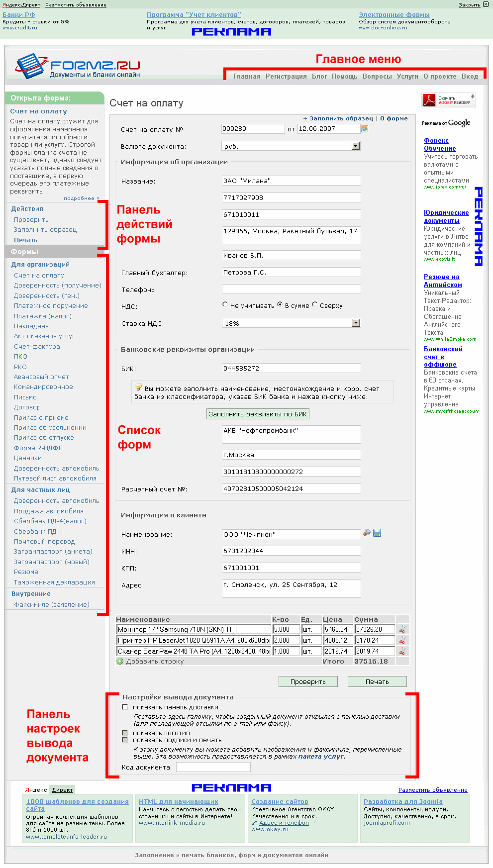Viewport: 493px width, 868px height.
Task: Click the 'Заполнить реквизиты по БИК' button
Action: 258,414
